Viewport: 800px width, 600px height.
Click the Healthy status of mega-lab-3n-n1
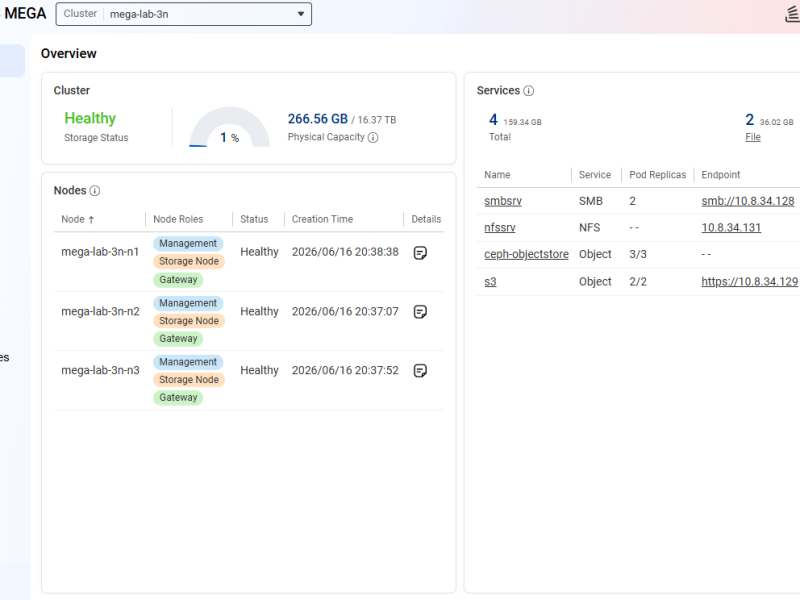[x=259, y=252]
